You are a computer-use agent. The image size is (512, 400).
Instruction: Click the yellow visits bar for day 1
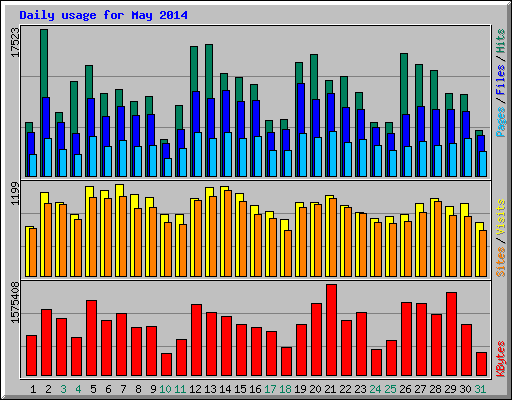27,252
